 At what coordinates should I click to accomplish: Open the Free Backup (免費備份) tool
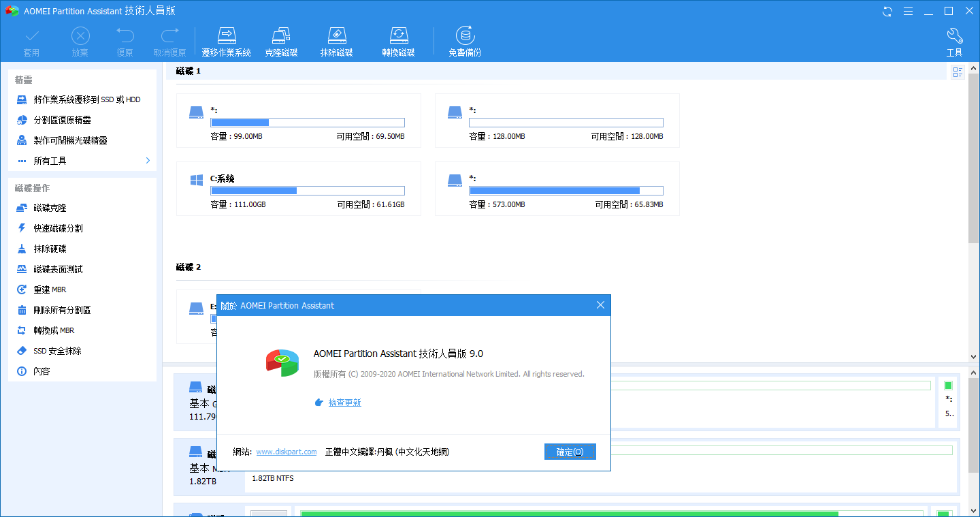(465, 42)
